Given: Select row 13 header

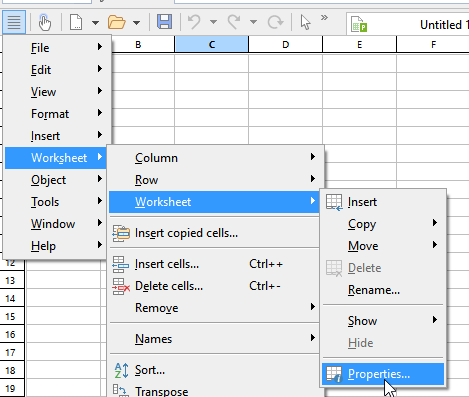Looking at the screenshot, I should (x=12, y=280).
